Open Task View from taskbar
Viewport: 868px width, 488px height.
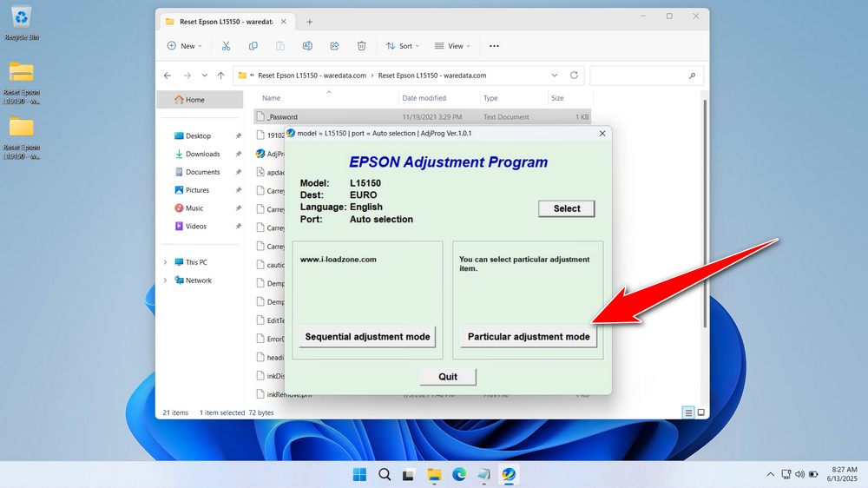pyautogui.click(x=409, y=475)
